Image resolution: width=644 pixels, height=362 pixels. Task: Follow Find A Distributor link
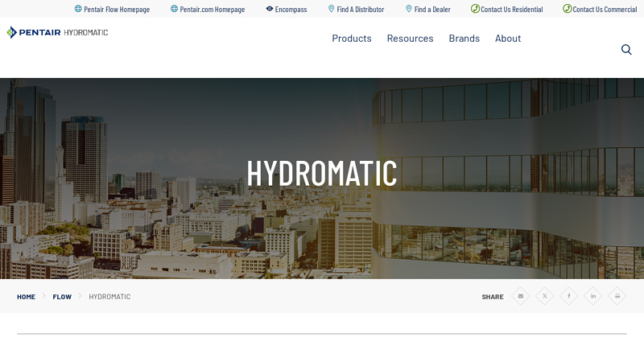(x=361, y=10)
